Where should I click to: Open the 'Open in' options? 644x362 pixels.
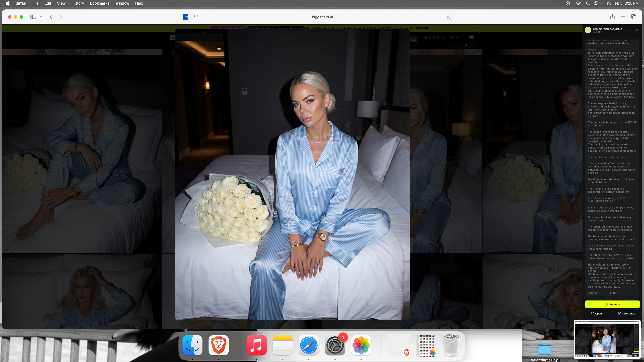tap(598, 313)
